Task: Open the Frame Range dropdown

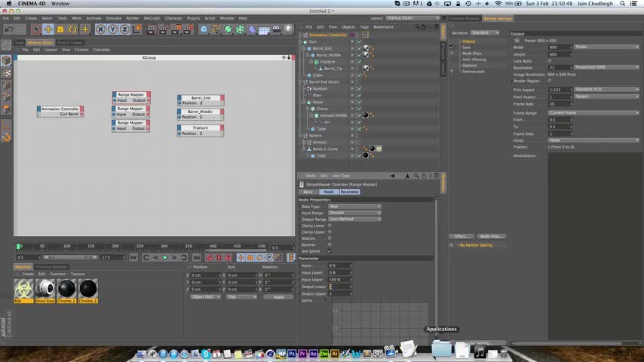Action: pos(593,112)
